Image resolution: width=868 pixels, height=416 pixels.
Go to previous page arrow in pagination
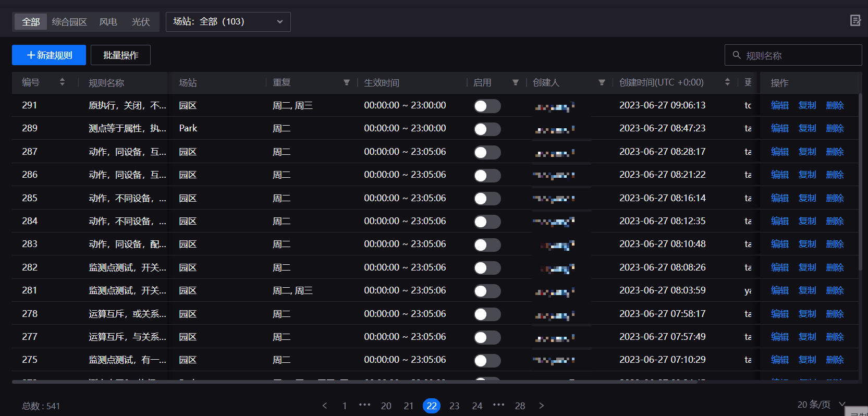tap(325, 406)
